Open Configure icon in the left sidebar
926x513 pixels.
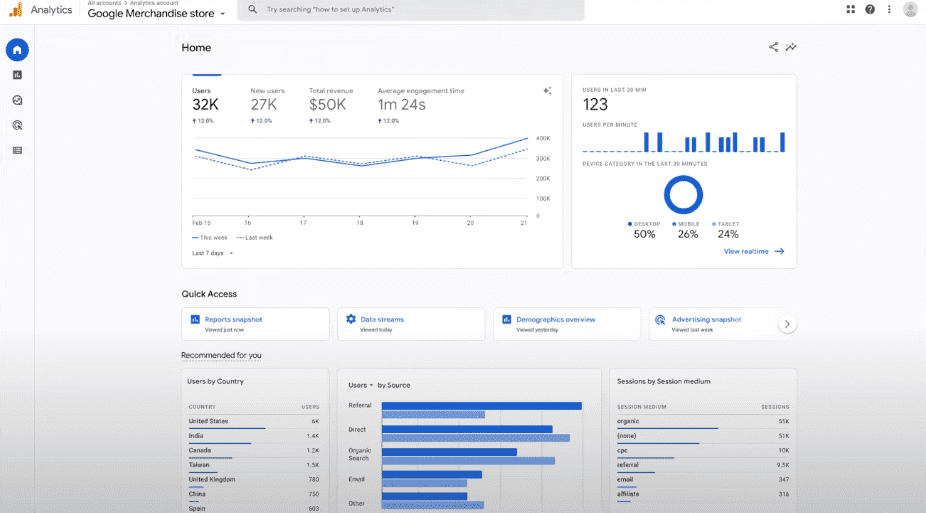(x=17, y=150)
